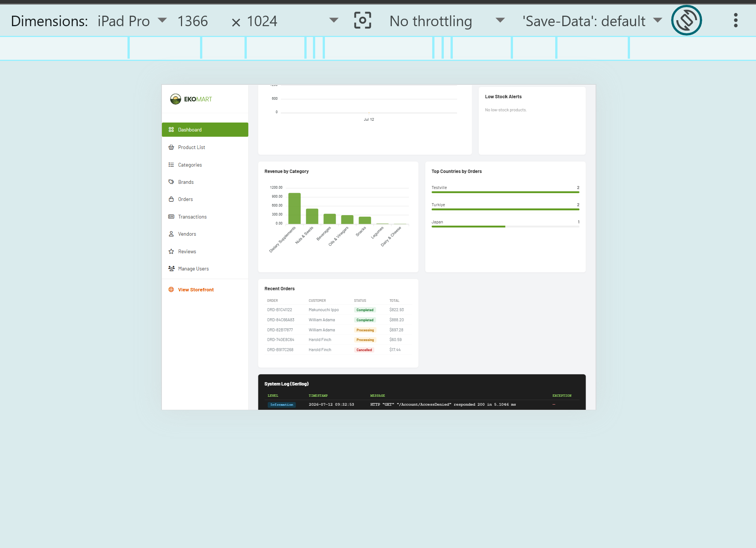
Task: Open the three-dot more options menu
Action: 735,20
